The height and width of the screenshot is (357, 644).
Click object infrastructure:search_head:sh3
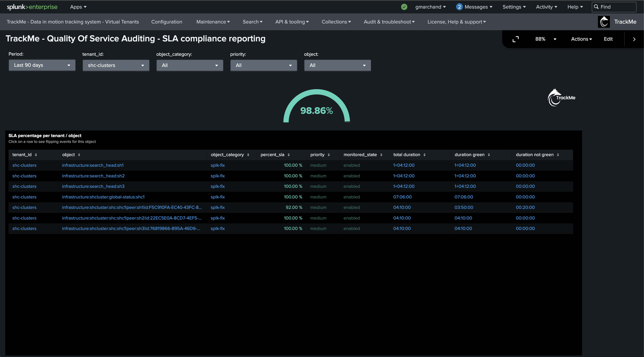coord(93,187)
